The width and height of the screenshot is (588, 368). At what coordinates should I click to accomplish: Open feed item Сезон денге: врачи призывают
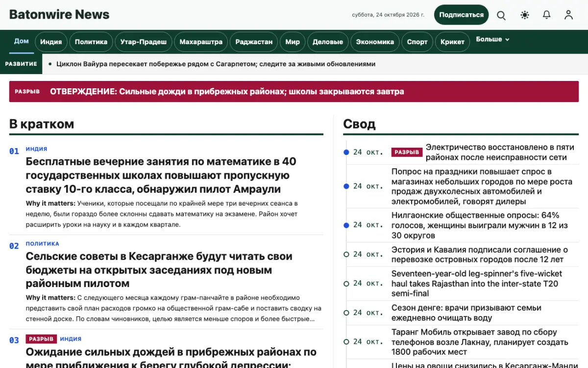pos(466,313)
